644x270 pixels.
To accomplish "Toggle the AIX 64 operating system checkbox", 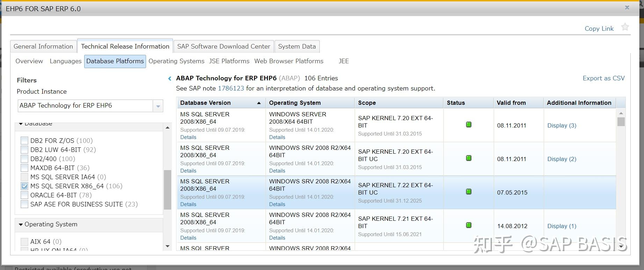I will 24,242.
